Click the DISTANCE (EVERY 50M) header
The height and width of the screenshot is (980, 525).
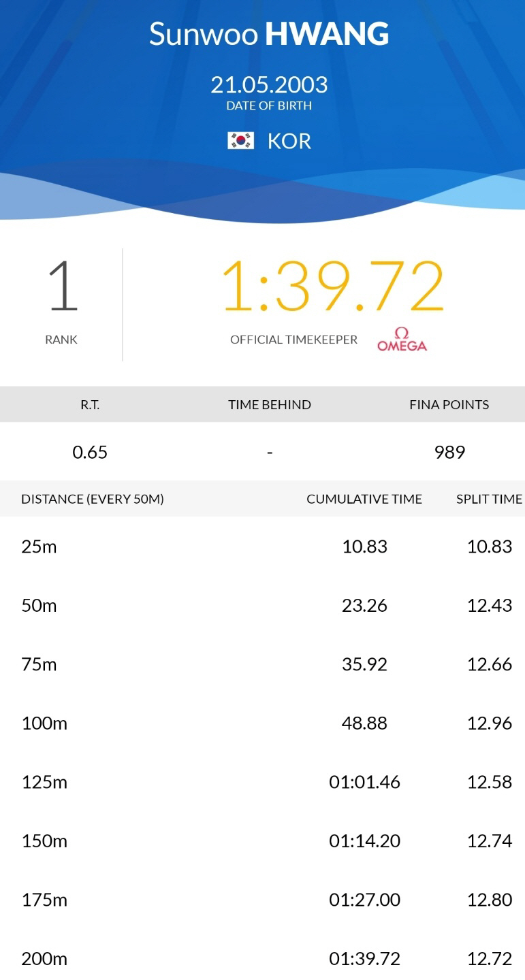tap(93, 499)
